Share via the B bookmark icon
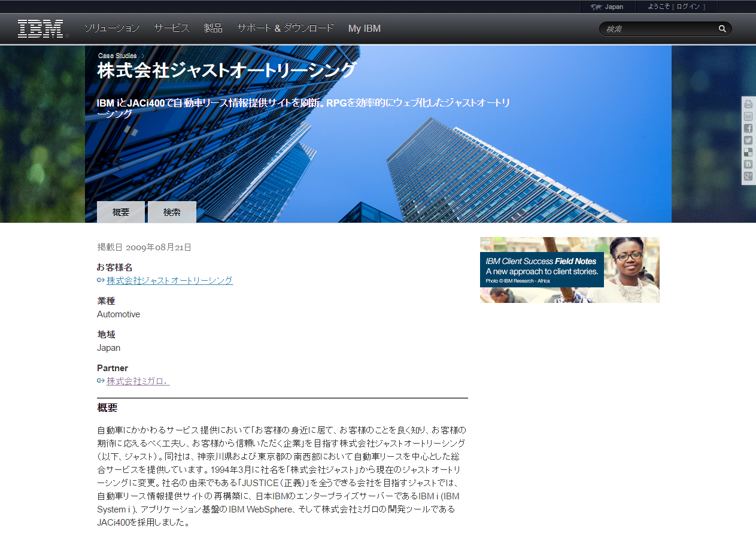Image resolution: width=756 pixels, height=537 pixels. click(748, 164)
